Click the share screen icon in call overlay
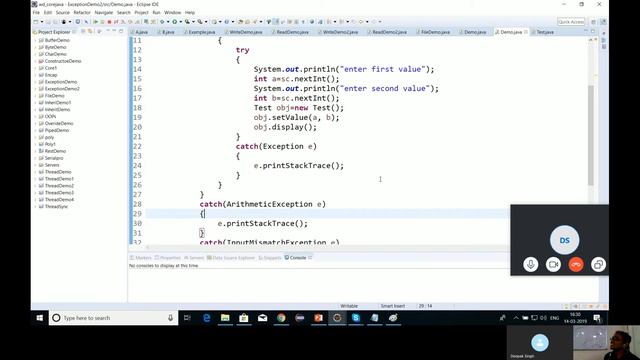Image resolution: width=640 pixels, height=360 pixels. 598,264
